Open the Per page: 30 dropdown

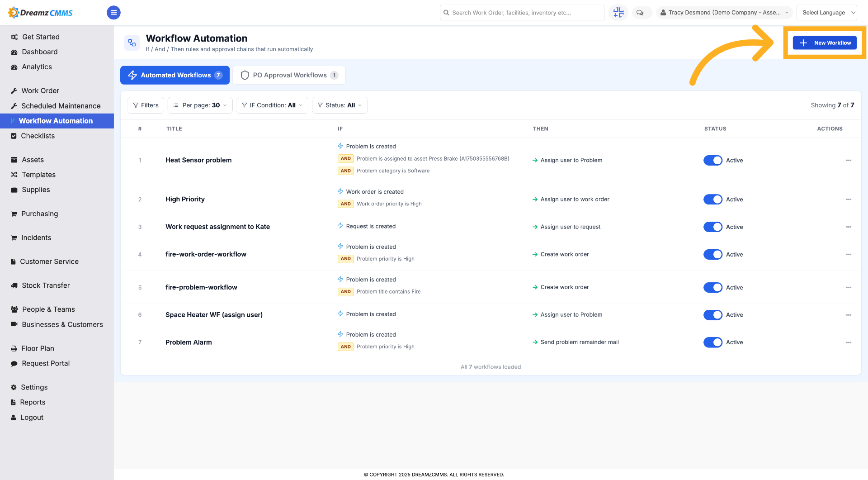click(x=200, y=105)
